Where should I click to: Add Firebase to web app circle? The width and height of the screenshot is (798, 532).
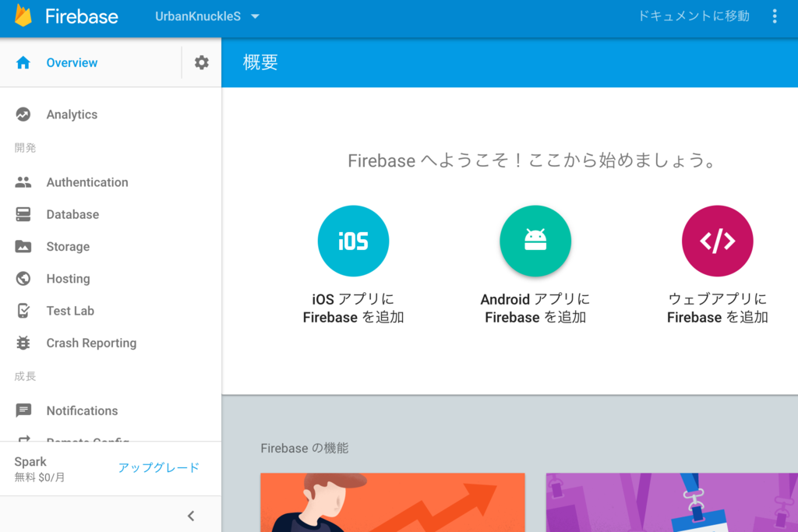pyautogui.click(x=718, y=241)
